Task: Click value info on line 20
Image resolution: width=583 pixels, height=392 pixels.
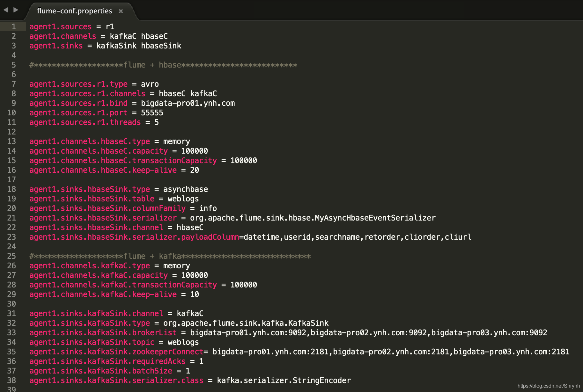Action: point(208,208)
